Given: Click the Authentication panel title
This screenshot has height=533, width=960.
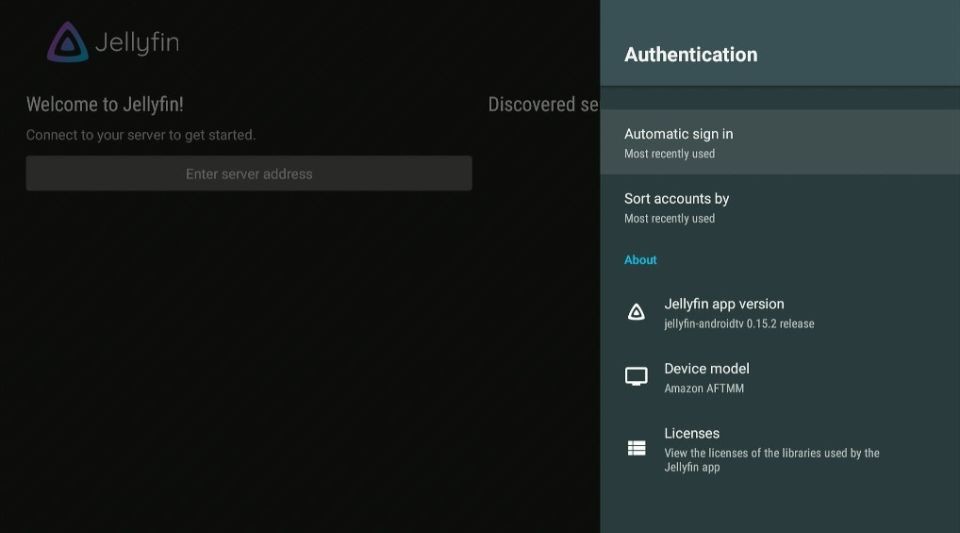Looking at the screenshot, I should tap(691, 54).
